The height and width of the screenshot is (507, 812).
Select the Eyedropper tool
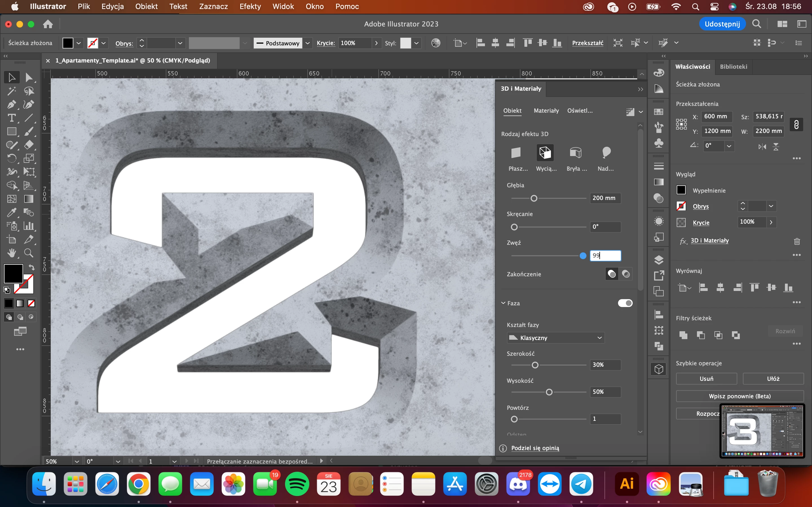click(11, 212)
